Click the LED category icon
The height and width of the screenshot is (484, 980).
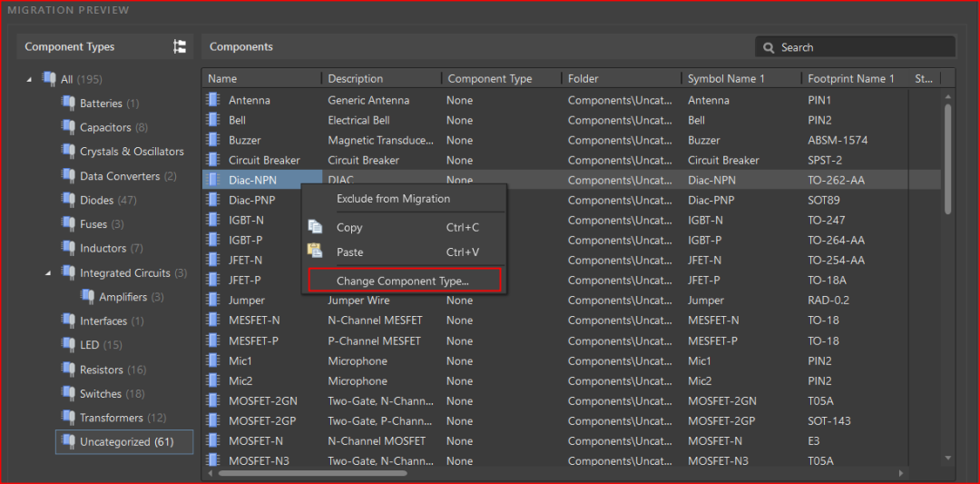tap(67, 345)
